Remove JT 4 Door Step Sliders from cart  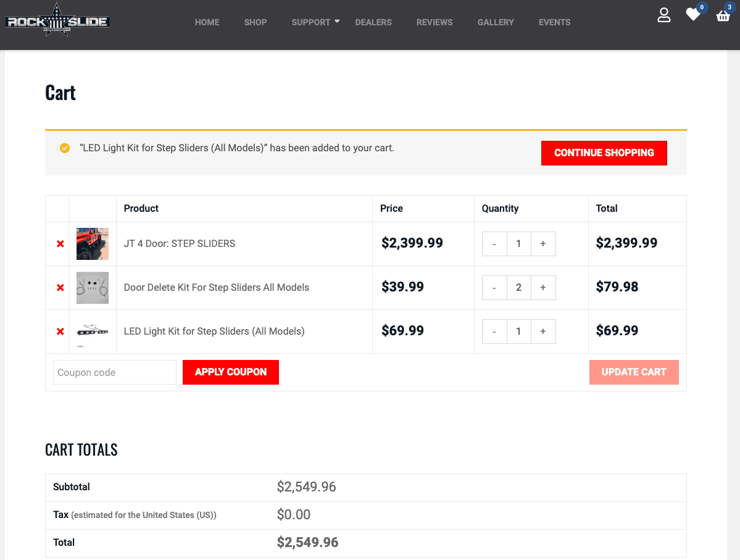[x=60, y=244]
